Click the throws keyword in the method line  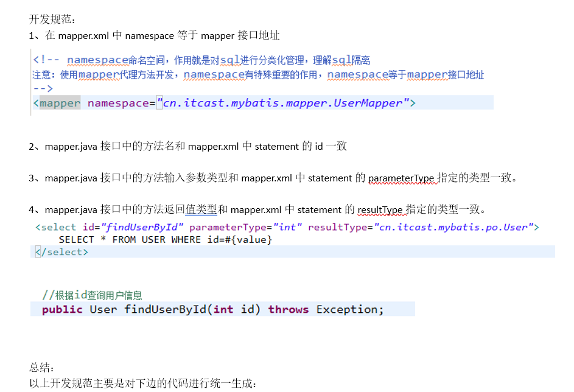click(289, 309)
